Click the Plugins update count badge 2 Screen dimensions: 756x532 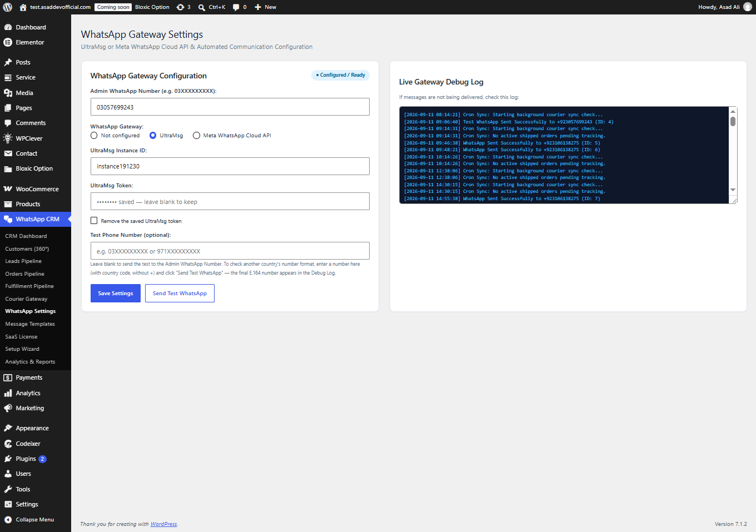(42, 459)
